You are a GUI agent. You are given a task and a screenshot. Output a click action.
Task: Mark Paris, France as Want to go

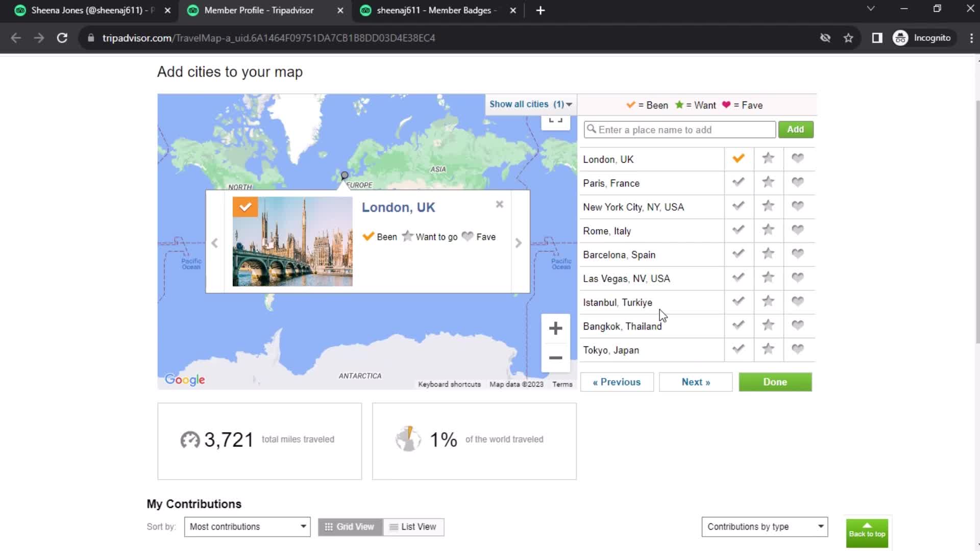[768, 182]
